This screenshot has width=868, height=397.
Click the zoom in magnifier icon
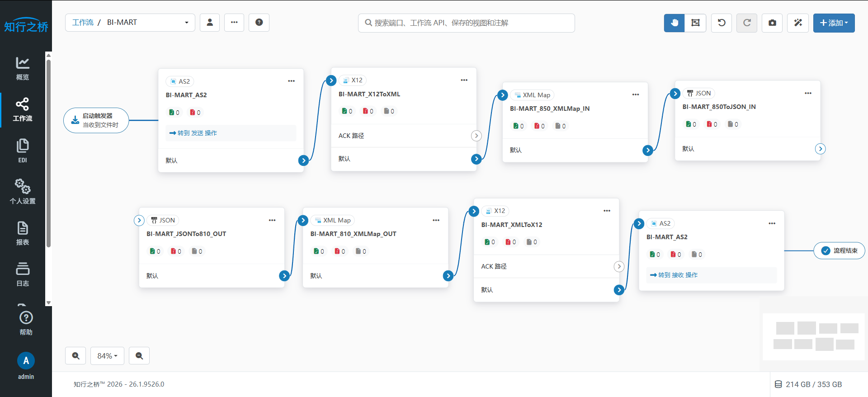tap(75, 356)
